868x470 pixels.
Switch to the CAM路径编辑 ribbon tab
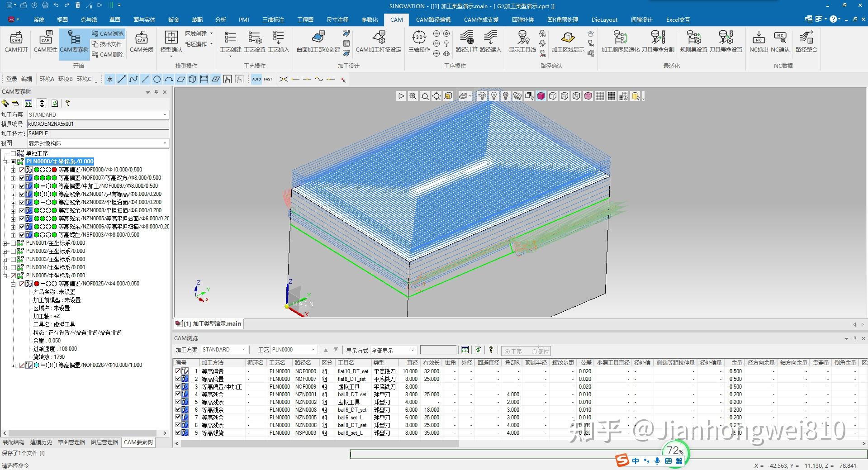point(433,19)
